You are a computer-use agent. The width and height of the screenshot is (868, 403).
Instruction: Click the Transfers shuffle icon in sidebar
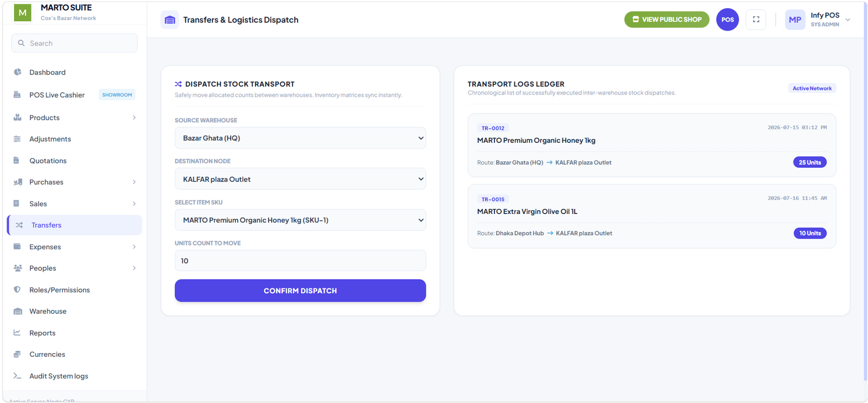pyautogui.click(x=20, y=225)
